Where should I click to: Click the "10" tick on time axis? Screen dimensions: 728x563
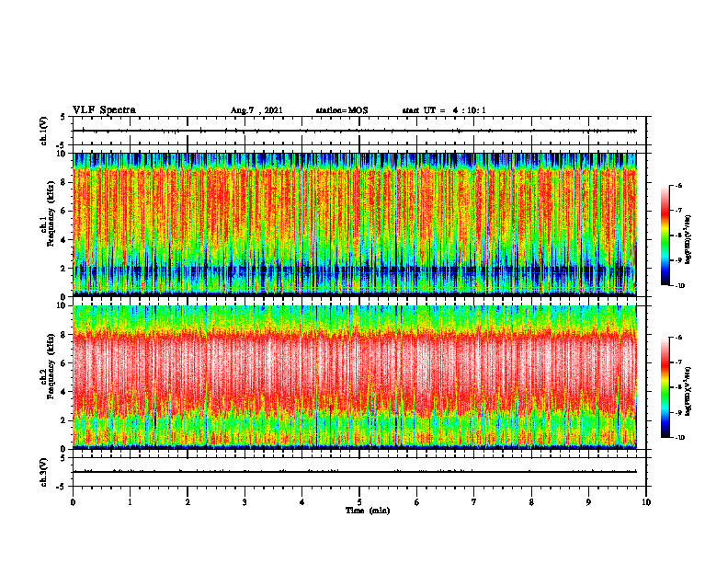646,502
